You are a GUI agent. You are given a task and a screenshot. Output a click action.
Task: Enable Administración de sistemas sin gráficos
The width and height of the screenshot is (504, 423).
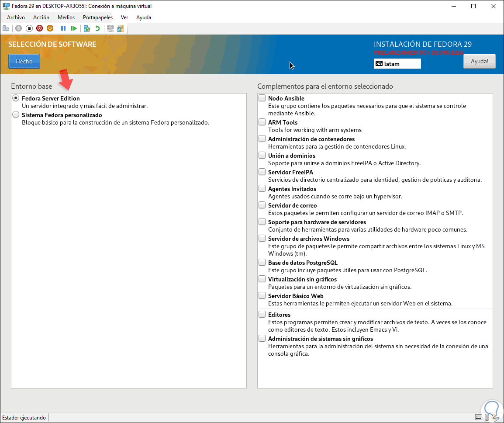(262, 338)
